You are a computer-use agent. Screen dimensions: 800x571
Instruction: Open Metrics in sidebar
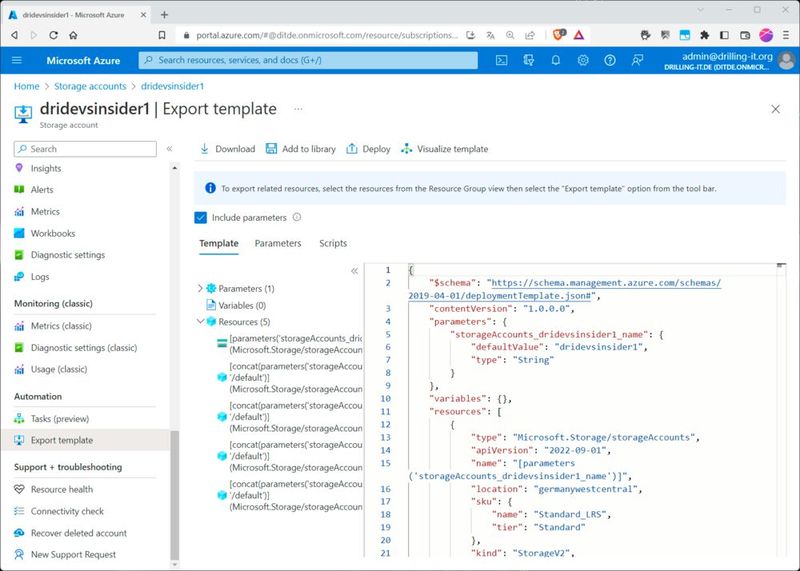tap(45, 211)
